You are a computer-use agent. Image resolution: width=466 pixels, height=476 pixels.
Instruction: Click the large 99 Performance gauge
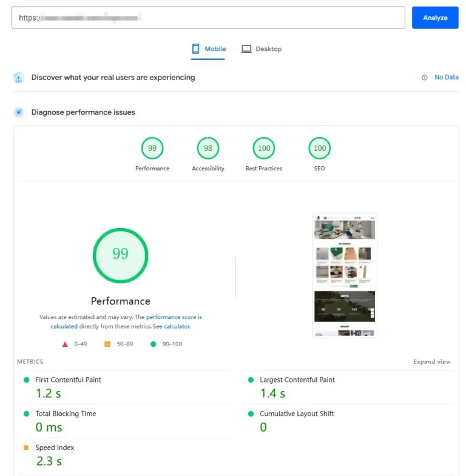point(120,255)
